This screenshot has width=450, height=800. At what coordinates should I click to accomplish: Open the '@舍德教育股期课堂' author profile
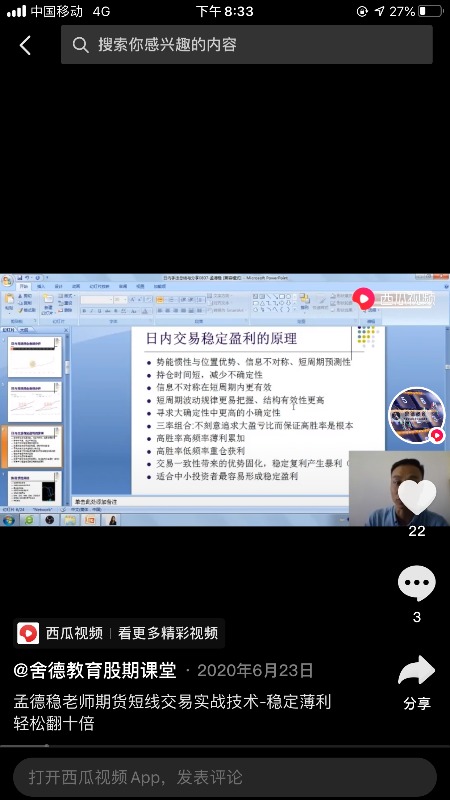[95, 670]
